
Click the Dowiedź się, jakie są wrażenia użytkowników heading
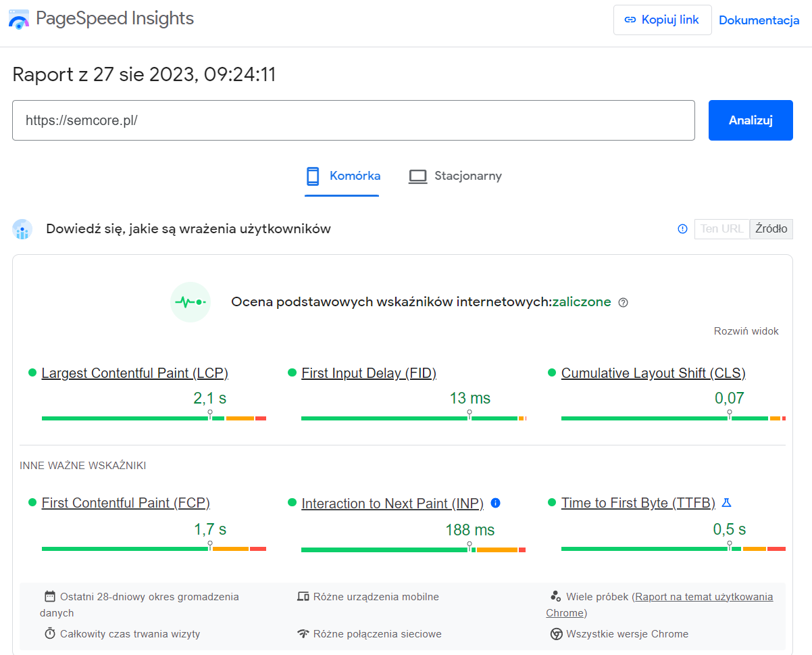coord(188,228)
